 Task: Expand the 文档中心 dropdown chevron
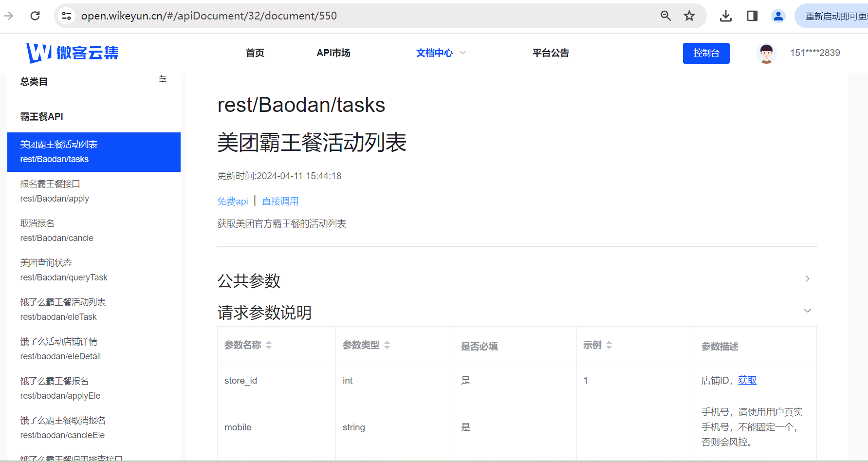462,53
